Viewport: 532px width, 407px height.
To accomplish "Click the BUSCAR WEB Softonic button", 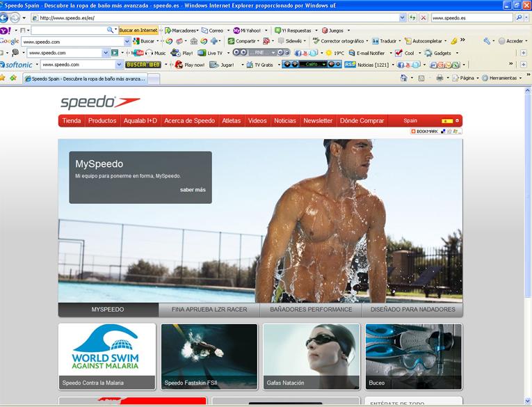I will (x=143, y=65).
